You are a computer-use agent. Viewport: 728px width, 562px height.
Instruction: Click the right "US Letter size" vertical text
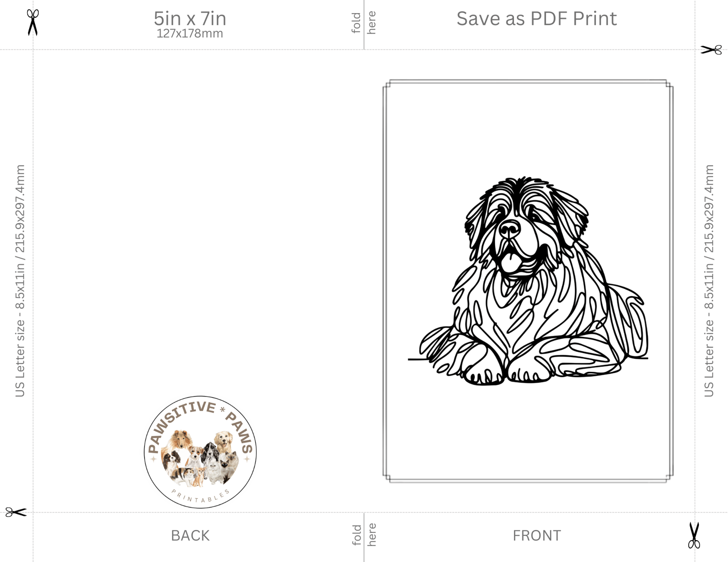(709, 281)
